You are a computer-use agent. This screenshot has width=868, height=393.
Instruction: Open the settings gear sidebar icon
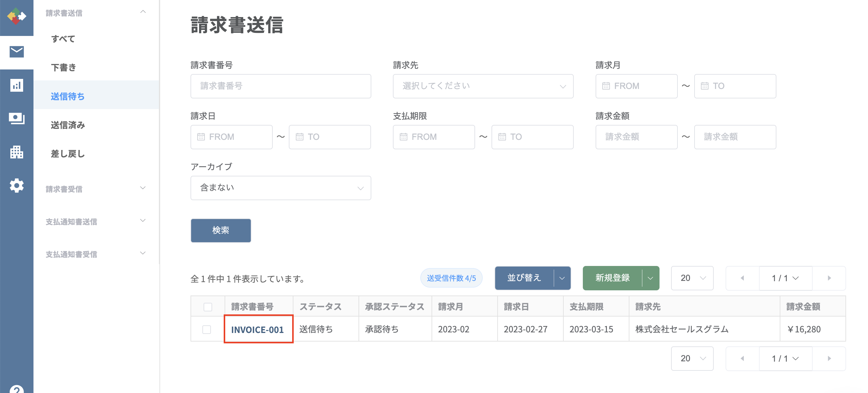tap(16, 186)
